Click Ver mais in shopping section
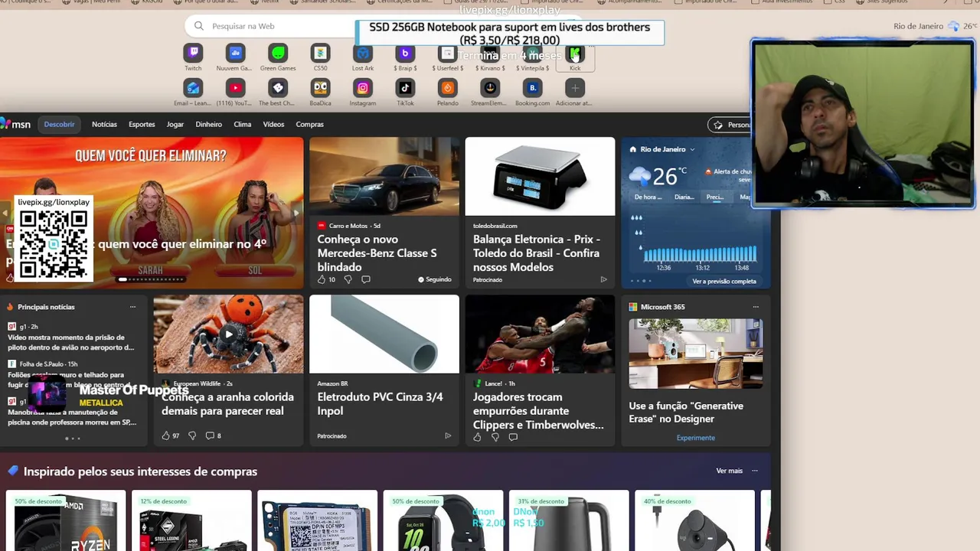 pos(729,471)
